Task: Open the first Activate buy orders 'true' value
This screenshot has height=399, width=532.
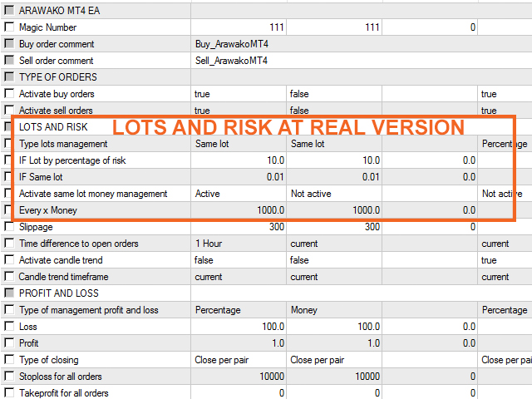Action: coord(202,94)
